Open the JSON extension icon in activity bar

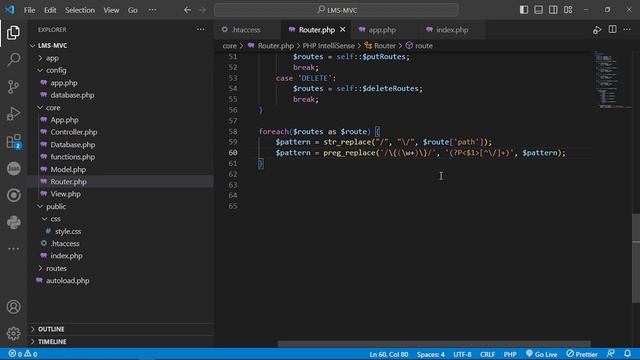13,168
